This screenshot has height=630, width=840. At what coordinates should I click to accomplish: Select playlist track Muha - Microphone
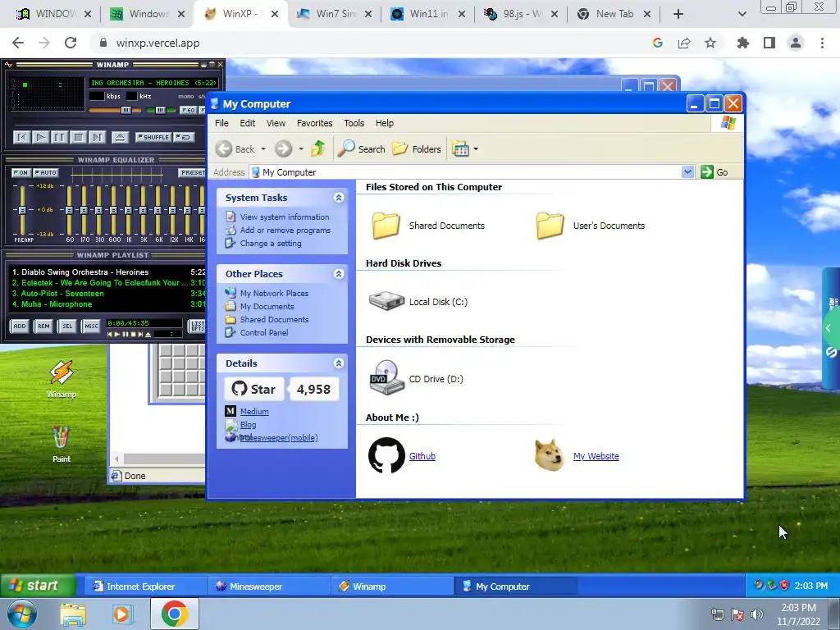108,304
